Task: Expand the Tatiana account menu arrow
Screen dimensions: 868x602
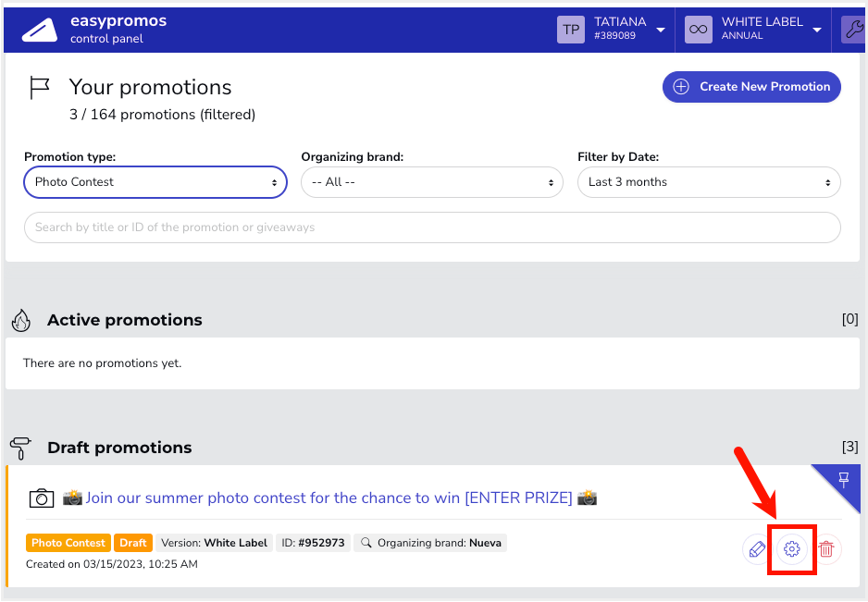Action: pyautogui.click(x=661, y=30)
